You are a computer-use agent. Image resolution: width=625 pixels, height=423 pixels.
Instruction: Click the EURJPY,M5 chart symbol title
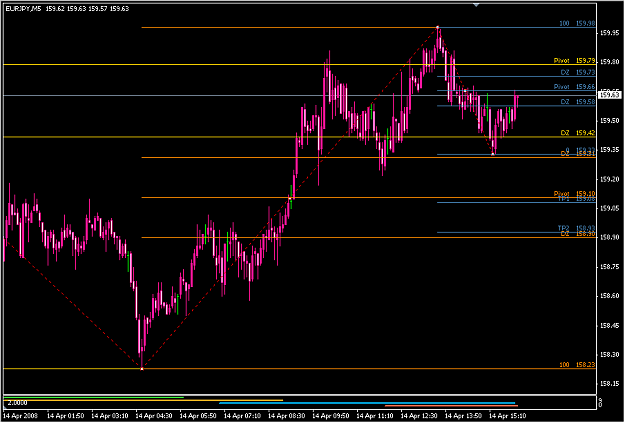click(x=23, y=8)
